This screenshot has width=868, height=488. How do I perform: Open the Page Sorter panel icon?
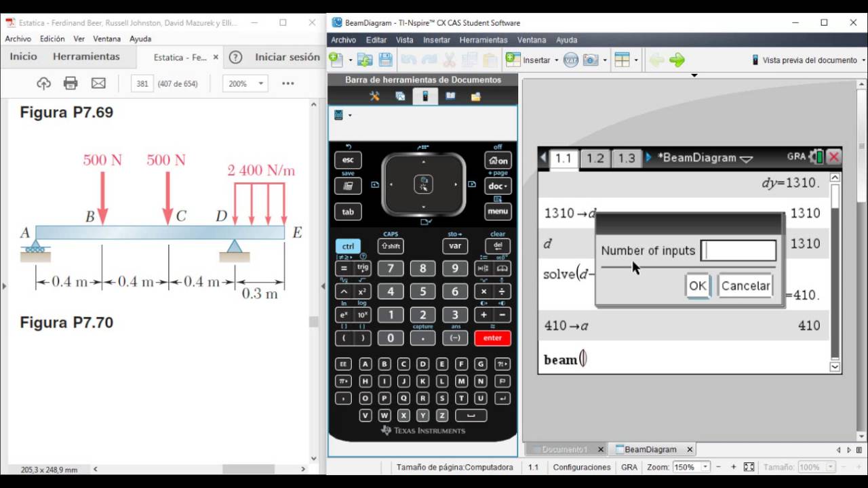coord(400,96)
